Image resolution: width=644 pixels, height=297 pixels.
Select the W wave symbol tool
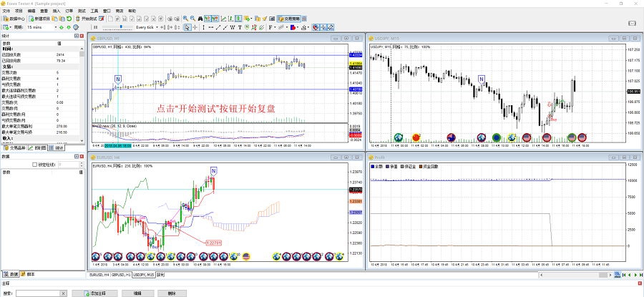232,27
